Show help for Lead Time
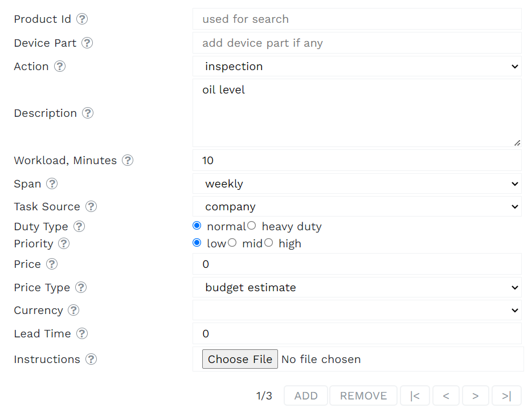This screenshot has width=532, height=416. (82, 333)
